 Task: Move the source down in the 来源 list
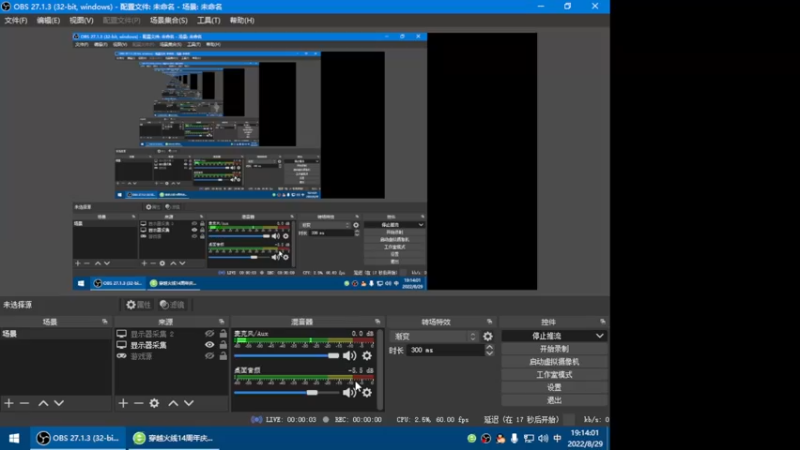pos(189,403)
